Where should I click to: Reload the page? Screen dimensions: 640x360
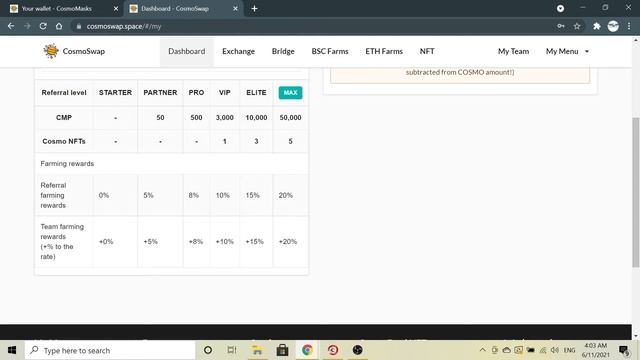pyautogui.click(x=43, y=26)
